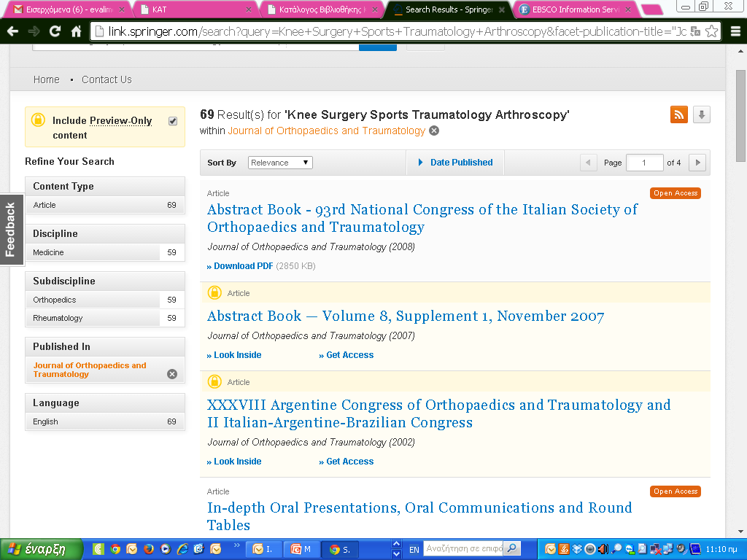Click the browser forward arrow
747x560 pixels.
coord(34,31)
